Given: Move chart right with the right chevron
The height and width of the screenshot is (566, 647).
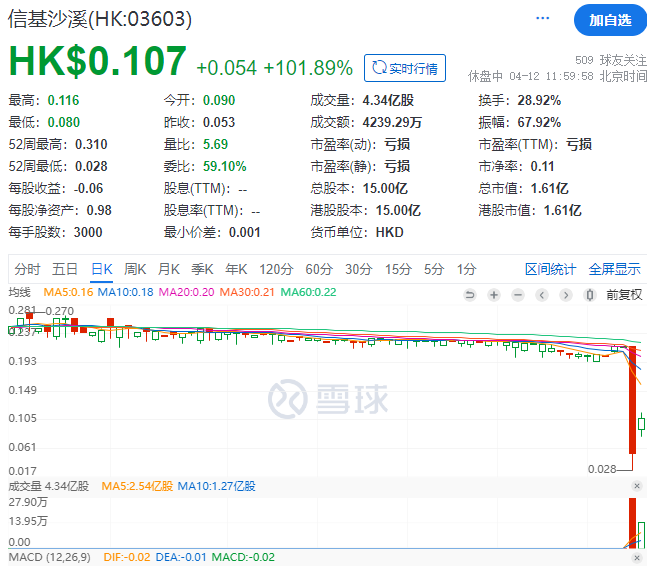Looking at the screenshot, I should point(566,295).
